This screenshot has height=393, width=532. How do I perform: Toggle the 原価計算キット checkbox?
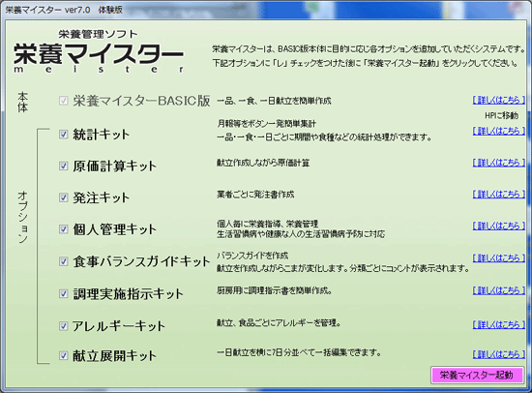[64, 166]
